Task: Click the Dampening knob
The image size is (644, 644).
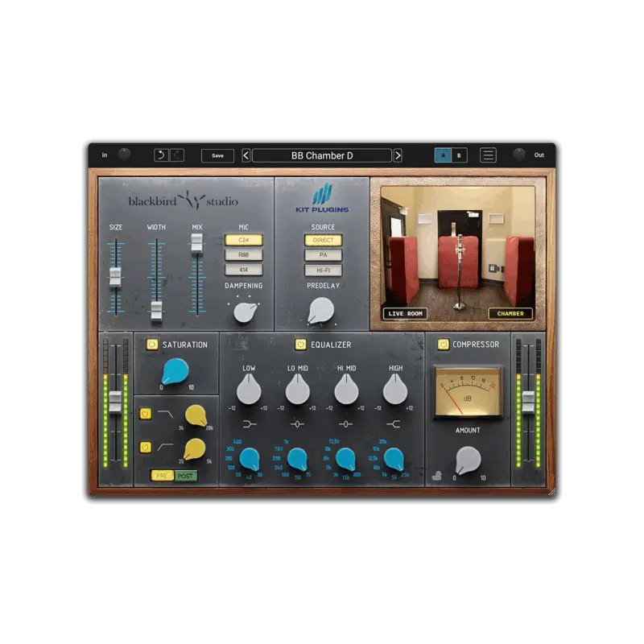Action: point(246,312)
